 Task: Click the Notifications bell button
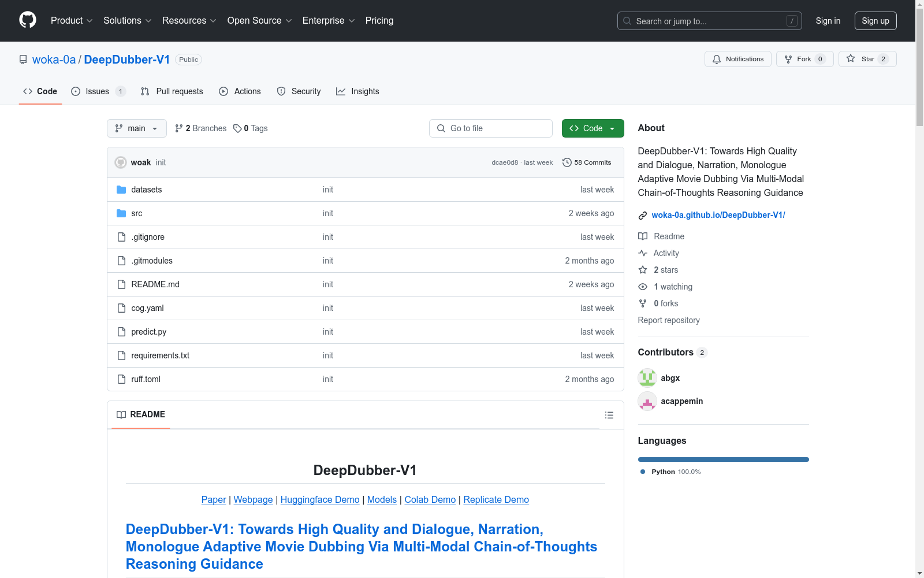[737, 59]
